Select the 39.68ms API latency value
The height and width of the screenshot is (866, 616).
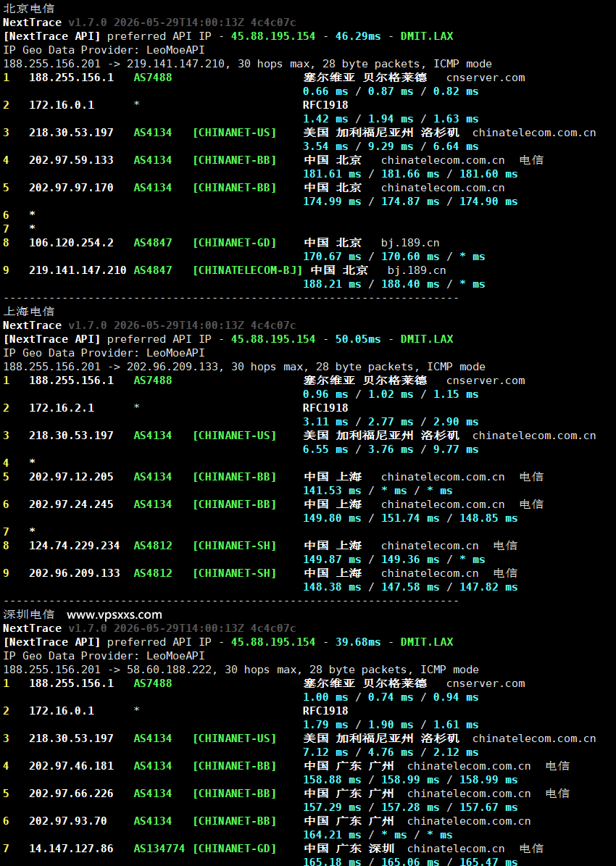[x=358, y=642]
